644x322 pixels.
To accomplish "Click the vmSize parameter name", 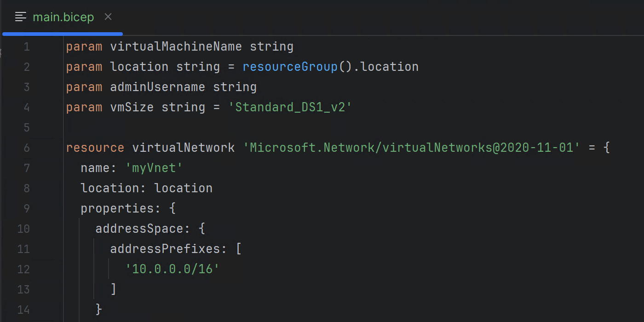I will [x=132, y=107].
